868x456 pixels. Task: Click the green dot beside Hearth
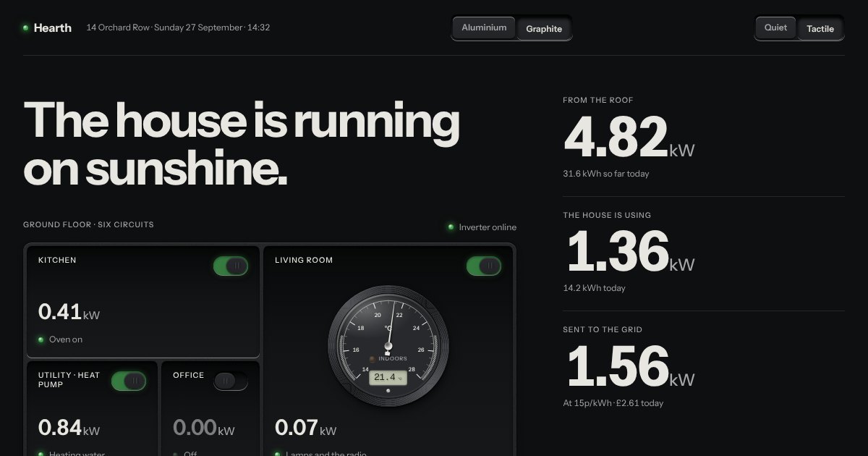[25, 28]
